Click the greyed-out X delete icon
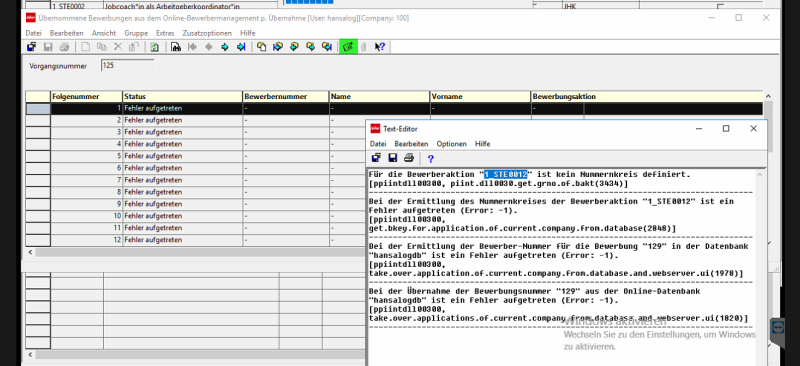 pos(118,47)
